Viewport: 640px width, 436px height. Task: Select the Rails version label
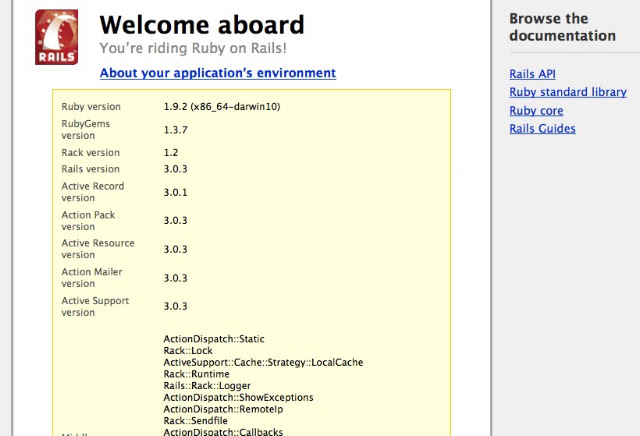(91, 169)
